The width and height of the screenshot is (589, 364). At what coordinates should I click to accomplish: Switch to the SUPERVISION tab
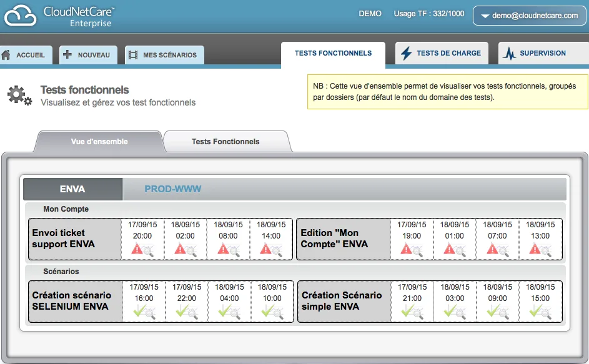tap(543, 53)
